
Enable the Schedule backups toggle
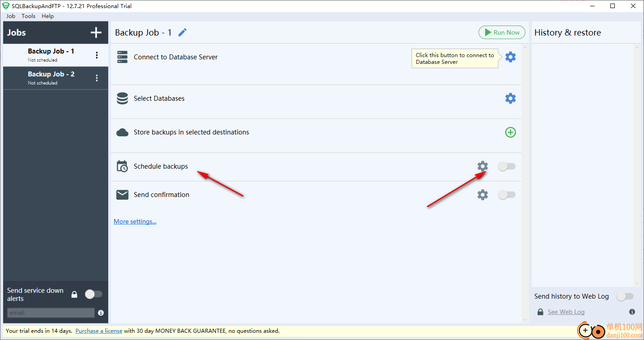point(507,166)
